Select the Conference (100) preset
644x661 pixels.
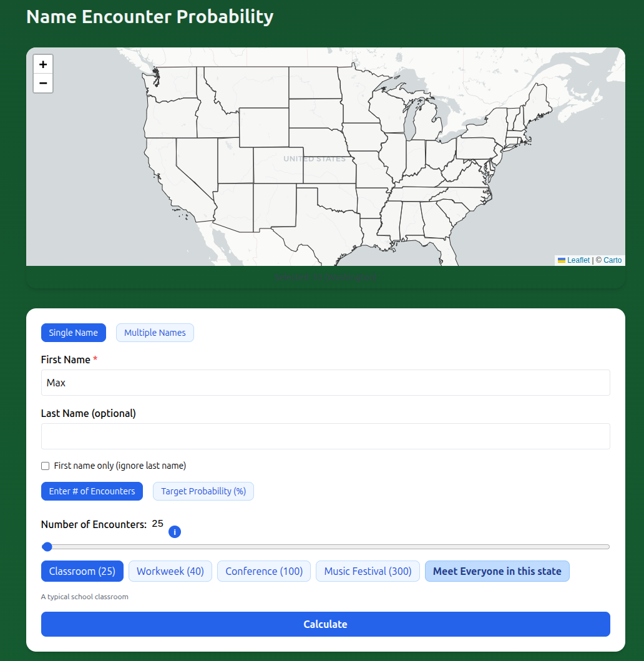point(263,570)
